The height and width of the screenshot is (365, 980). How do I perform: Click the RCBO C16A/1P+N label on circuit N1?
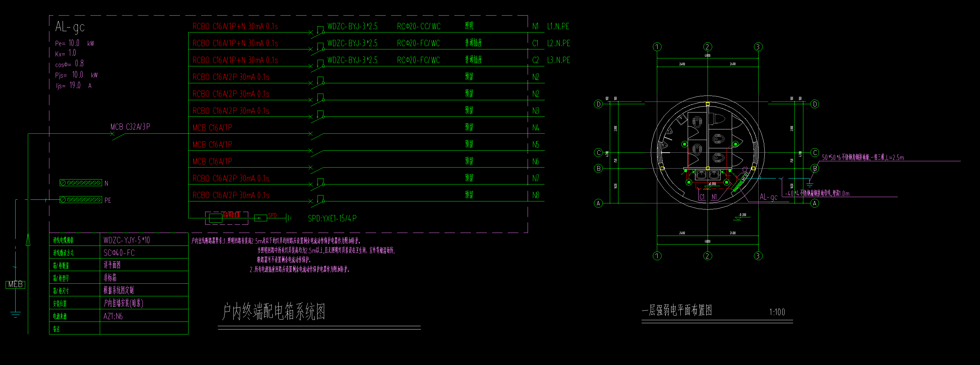point(235,26)
